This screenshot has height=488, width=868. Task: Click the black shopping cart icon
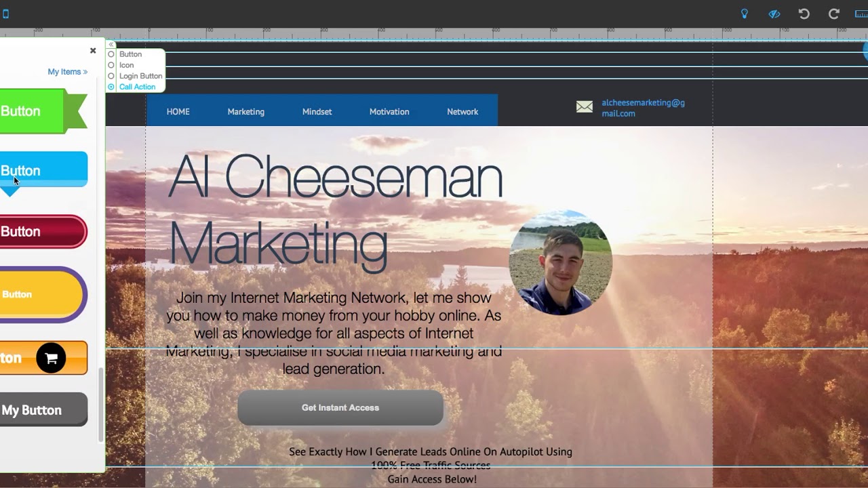(51, 359)
